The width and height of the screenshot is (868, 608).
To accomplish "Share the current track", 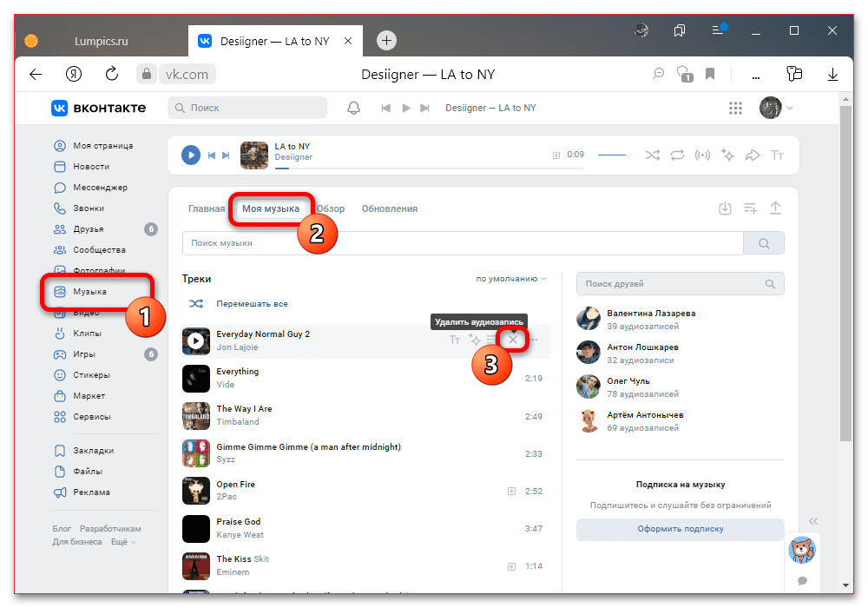I will point(753,155).
